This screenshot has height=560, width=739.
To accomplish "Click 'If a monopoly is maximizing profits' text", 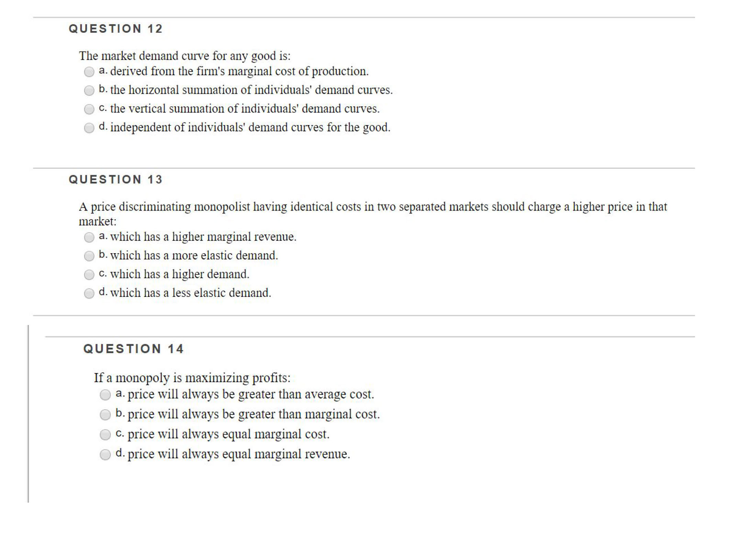I will click(x=192, y=378).
